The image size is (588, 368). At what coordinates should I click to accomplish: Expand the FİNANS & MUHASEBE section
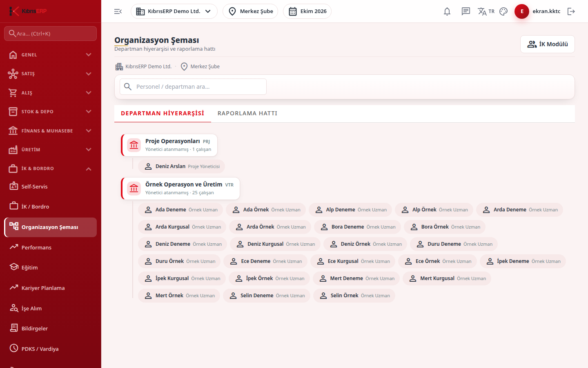point(51,131)
